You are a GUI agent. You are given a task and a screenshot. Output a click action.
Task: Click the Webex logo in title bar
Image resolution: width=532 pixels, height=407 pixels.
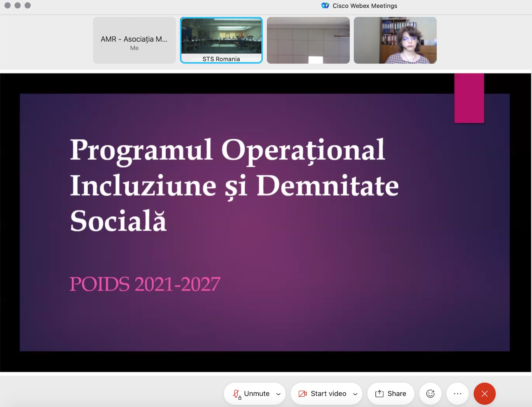click(x=325, y=6)
